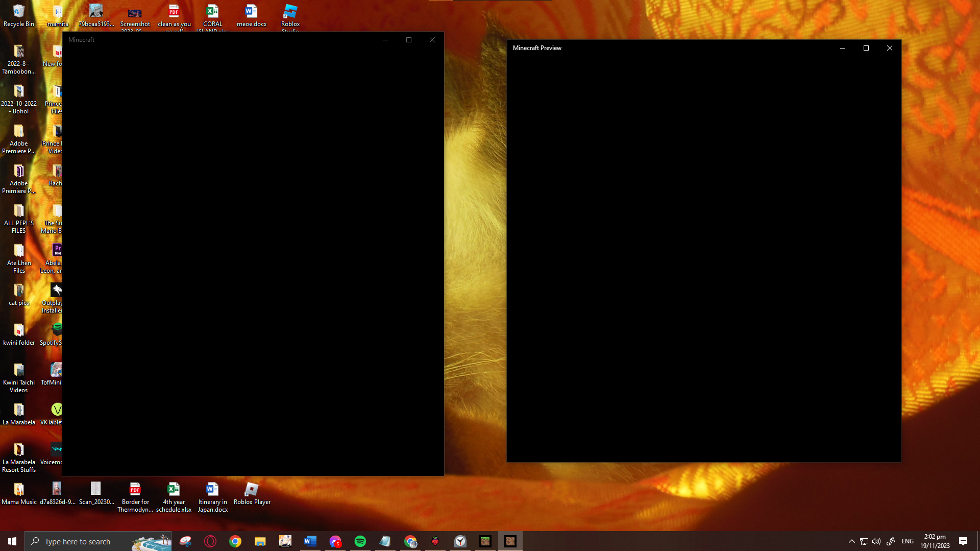Select the 2022-8 Tambobon folder
The image size is (980, 551).
point(19,59)
